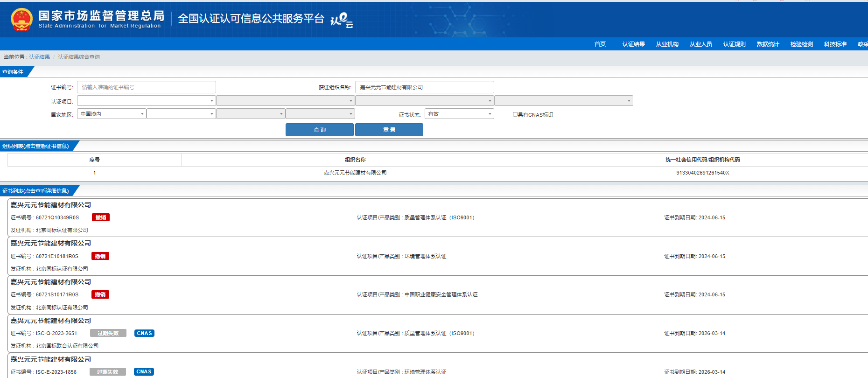Expand the 国家地区 中国境内 dropdown
868x378 pixels.
pos(112,114)
